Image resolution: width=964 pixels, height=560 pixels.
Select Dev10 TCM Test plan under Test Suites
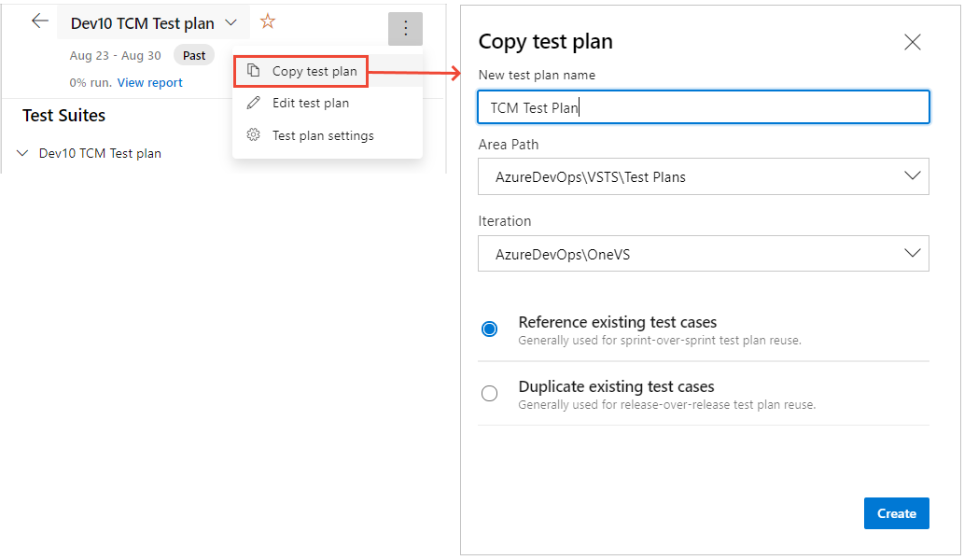(x=101, y=152)
